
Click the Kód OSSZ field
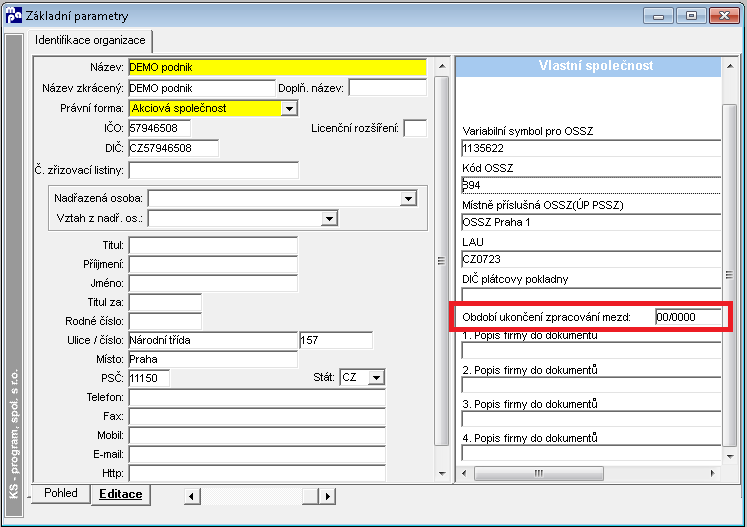[591, 185]
